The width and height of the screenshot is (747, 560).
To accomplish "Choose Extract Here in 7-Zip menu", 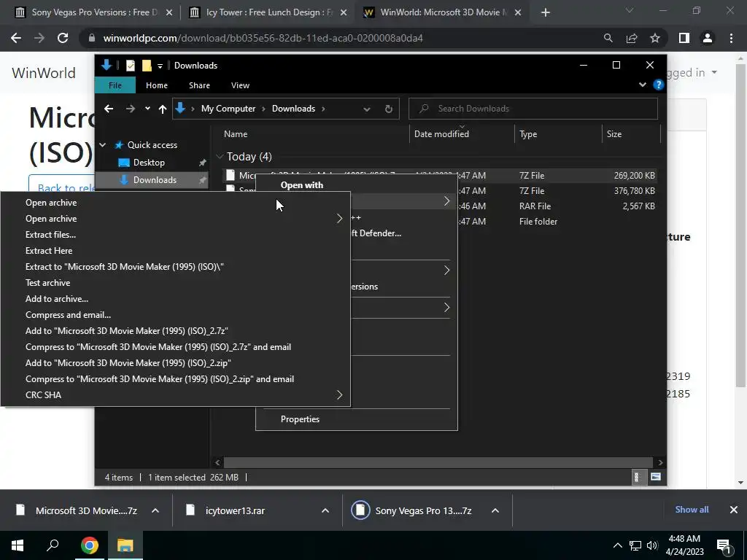I will (x=175, y=251).
